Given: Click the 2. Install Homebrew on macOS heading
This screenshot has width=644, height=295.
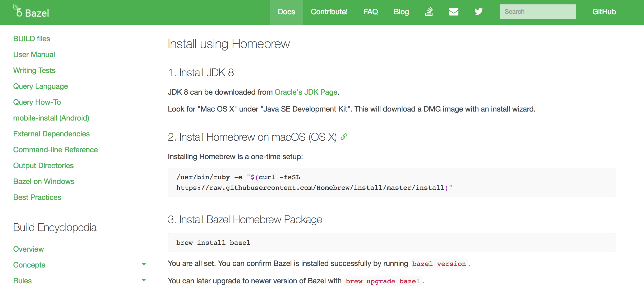Looking at the screenshot, I should 252,137.
